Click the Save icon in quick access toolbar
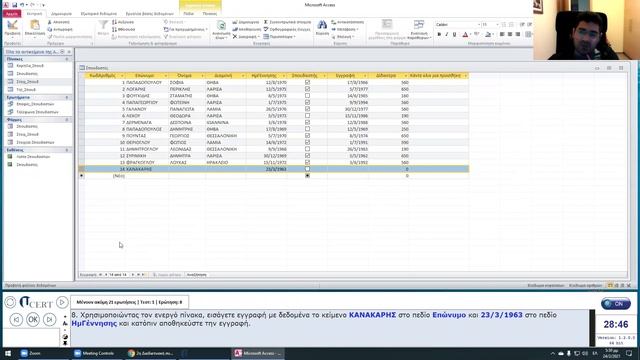Viewport: 640px width, 360px height. [14, 5]
